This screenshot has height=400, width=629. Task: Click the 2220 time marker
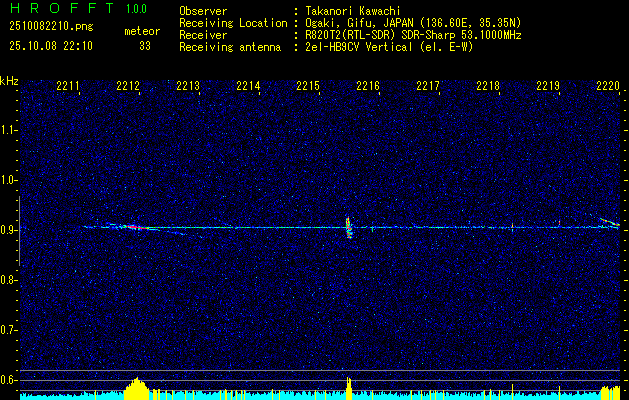point(608,85)
